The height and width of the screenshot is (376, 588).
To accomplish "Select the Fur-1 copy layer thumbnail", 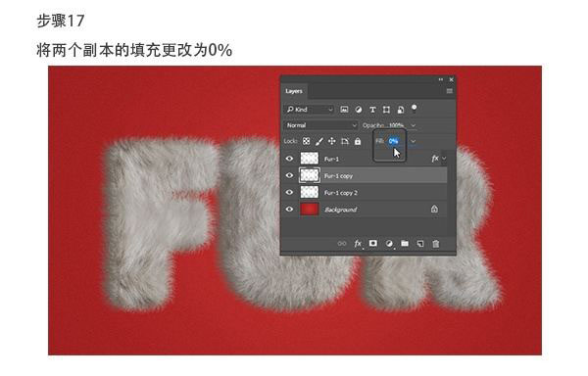I will point(310,175).
